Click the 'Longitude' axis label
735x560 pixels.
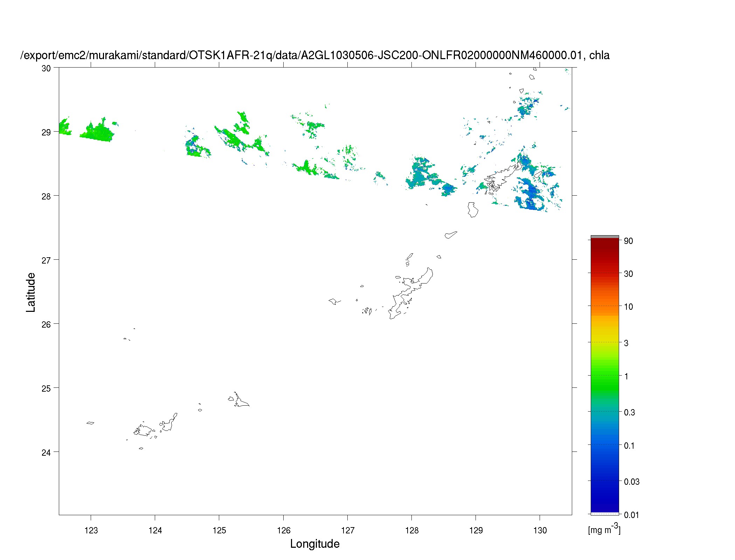pos(315,544)
